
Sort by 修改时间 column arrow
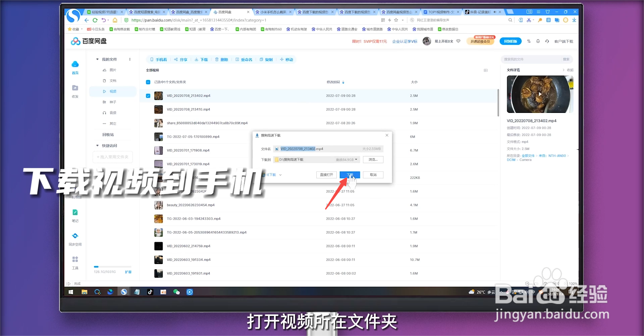(x=343, y=82)
